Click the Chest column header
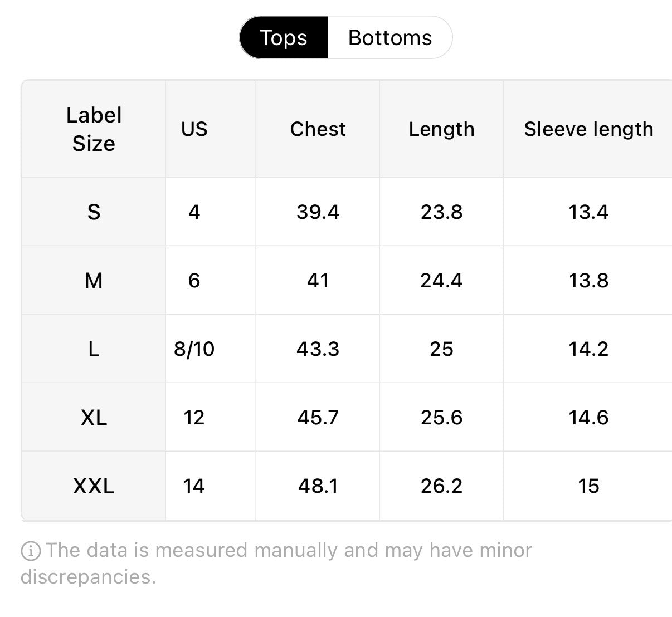This screenshot has width=672, height=617. 318,129
